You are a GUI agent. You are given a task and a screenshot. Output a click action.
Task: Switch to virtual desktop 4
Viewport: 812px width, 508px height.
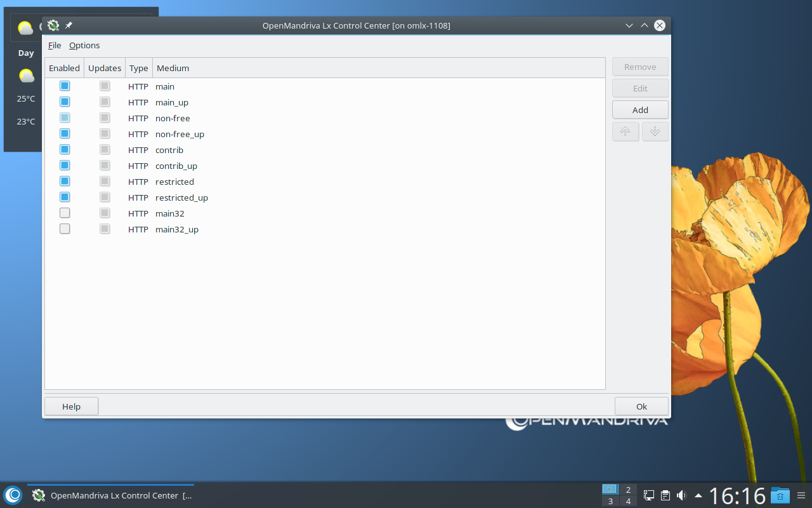pyautogui.click(x=628, y=501)
